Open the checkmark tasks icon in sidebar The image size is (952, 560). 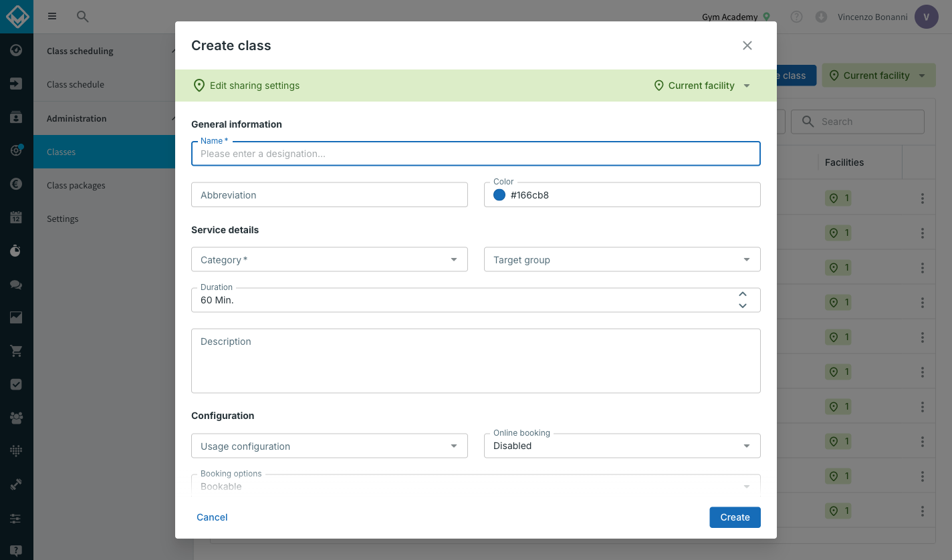click(16, 384)
